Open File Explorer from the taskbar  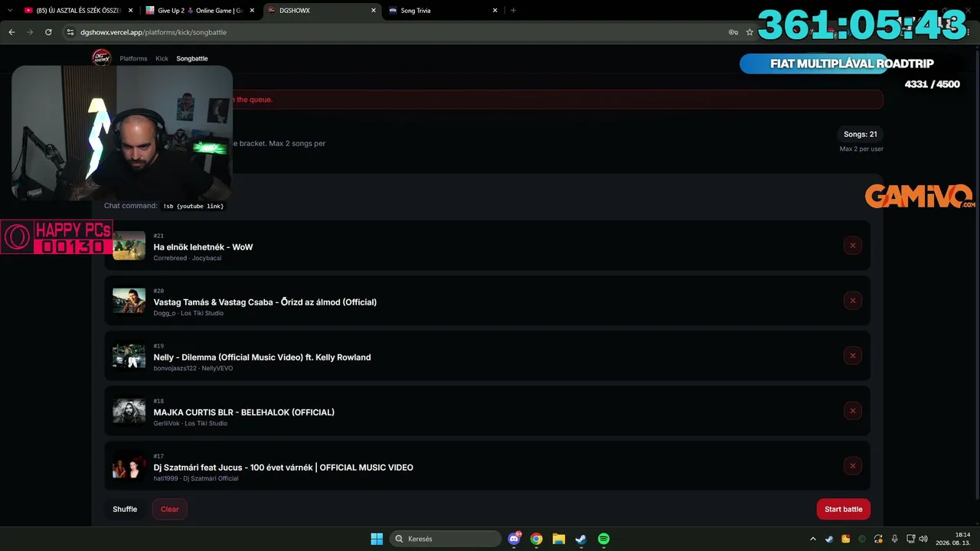[559, 539]
